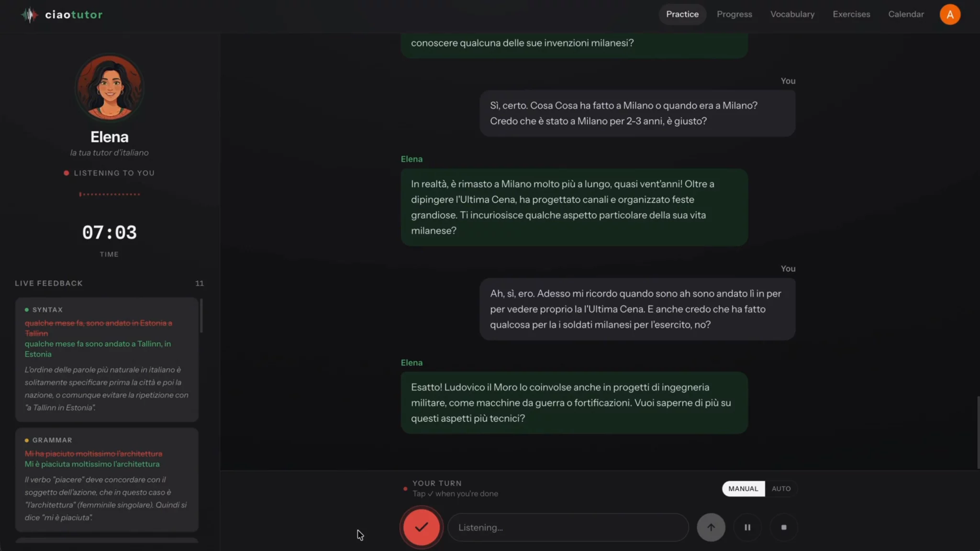980x551 pixels.
Task: Open the user avatar A menu
Action: click(950, 14)
